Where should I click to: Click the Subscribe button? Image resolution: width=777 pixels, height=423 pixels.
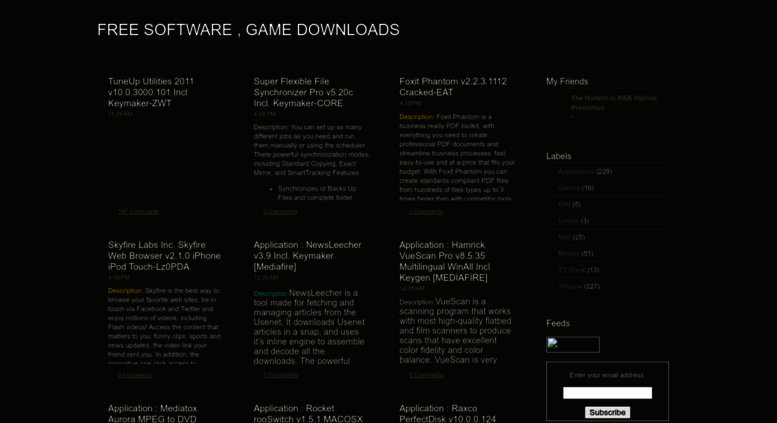(x=607, y=412)
